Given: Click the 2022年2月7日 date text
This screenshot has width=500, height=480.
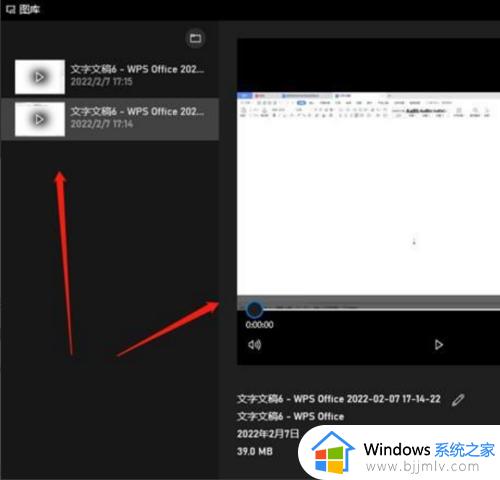Looking at the screenshot, I should (x=268, y=434).
